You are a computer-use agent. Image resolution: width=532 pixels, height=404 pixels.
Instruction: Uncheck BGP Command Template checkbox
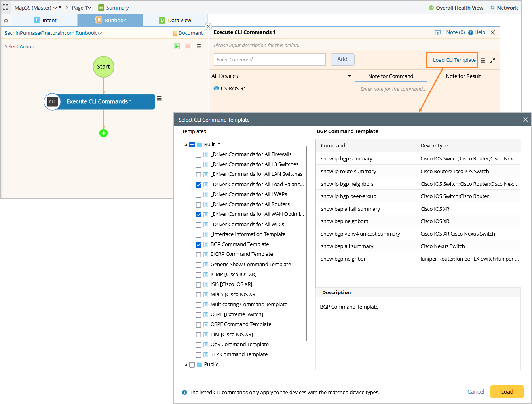point(199,245)
